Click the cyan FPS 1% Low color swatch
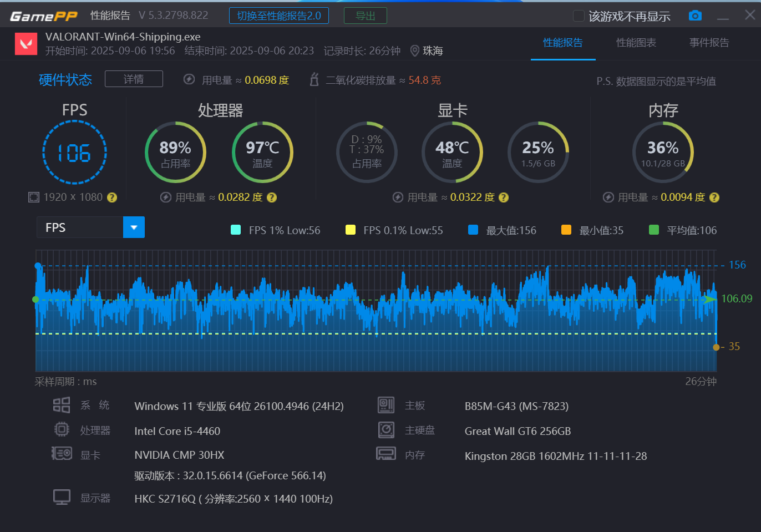761x532 pixels. click(x=236, y=230)
